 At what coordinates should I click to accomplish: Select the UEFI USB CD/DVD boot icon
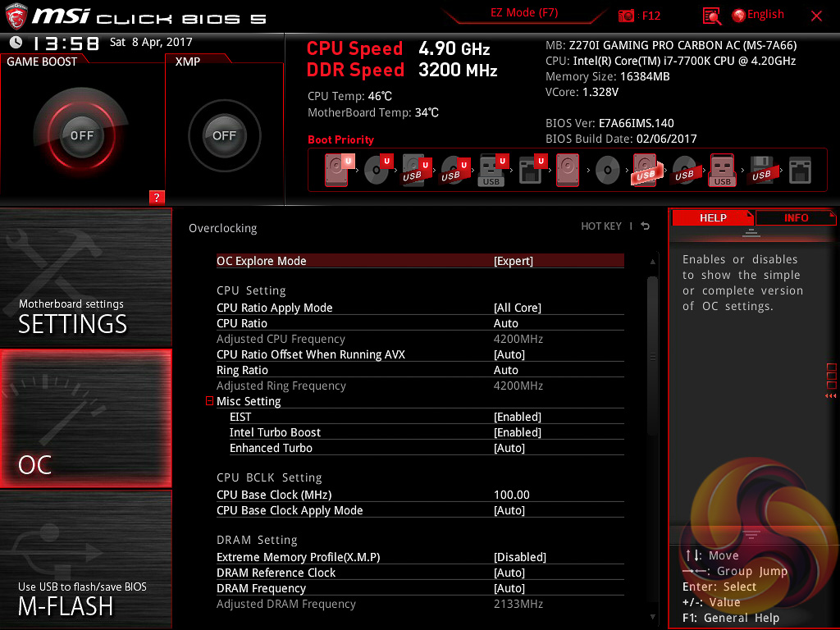(x=454, y=171)
